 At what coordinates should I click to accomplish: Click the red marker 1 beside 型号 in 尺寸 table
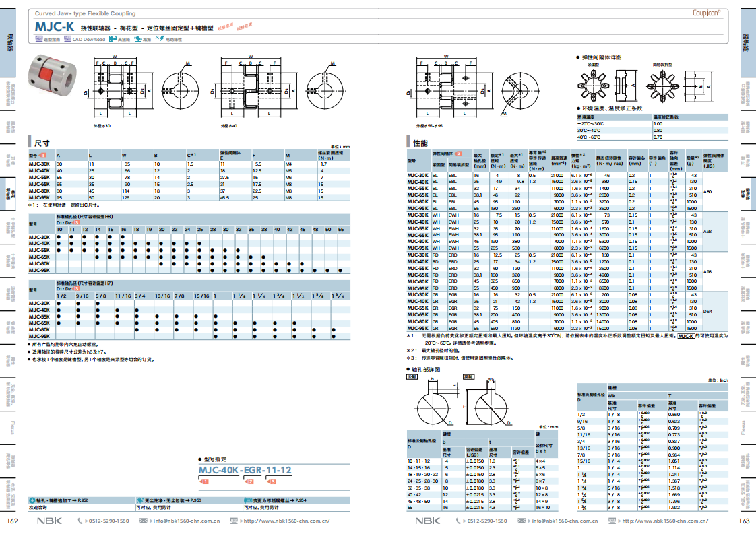click(43, 155)
